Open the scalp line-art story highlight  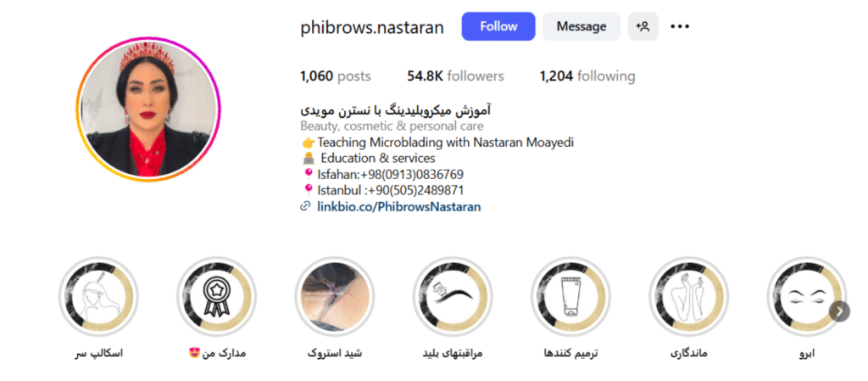pyautogui.click(x=98, y=296)
